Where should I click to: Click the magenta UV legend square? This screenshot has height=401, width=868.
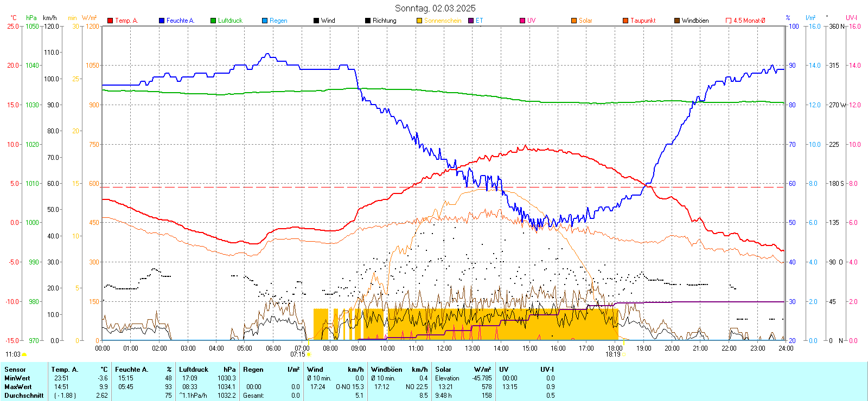(522, 21)
